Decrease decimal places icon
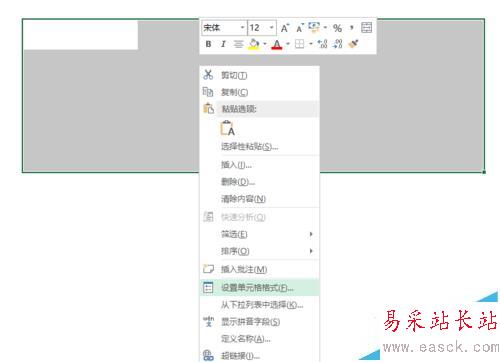The height and width of the screenshot is (362, 500). pos(337,44)
